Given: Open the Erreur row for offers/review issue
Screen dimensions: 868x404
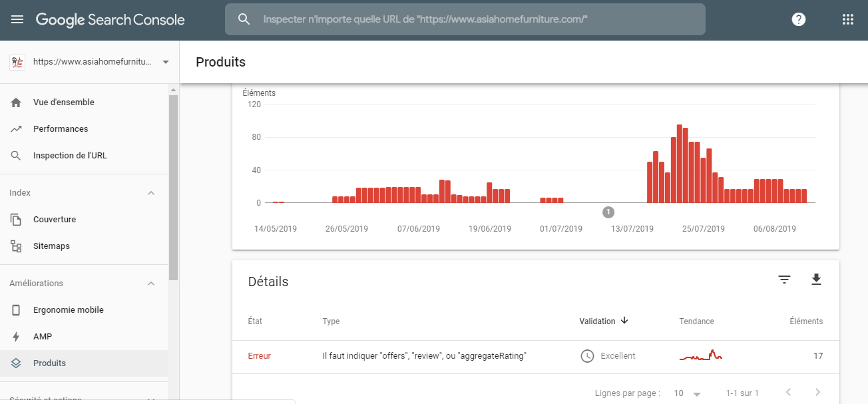Looking at the screenshot, I should point(535,356).
